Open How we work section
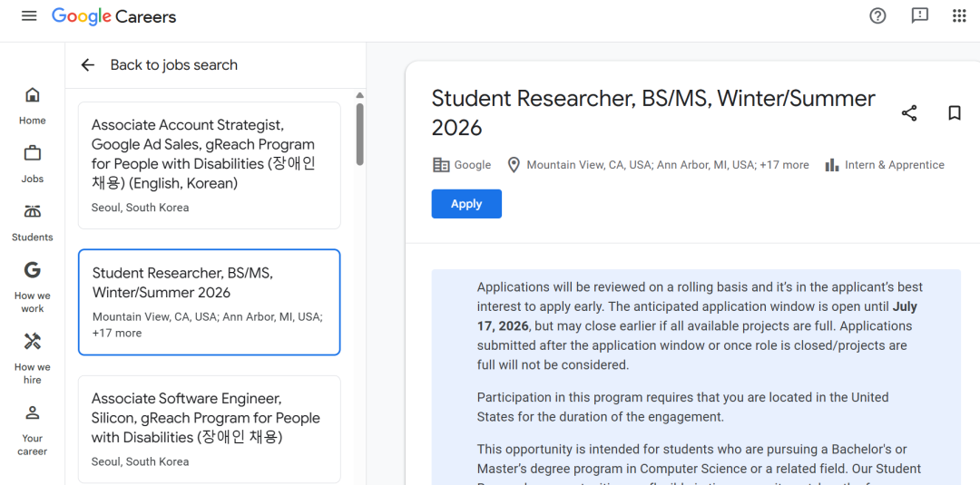The width and height of the screenshot is (980, 485). point(33,286)
